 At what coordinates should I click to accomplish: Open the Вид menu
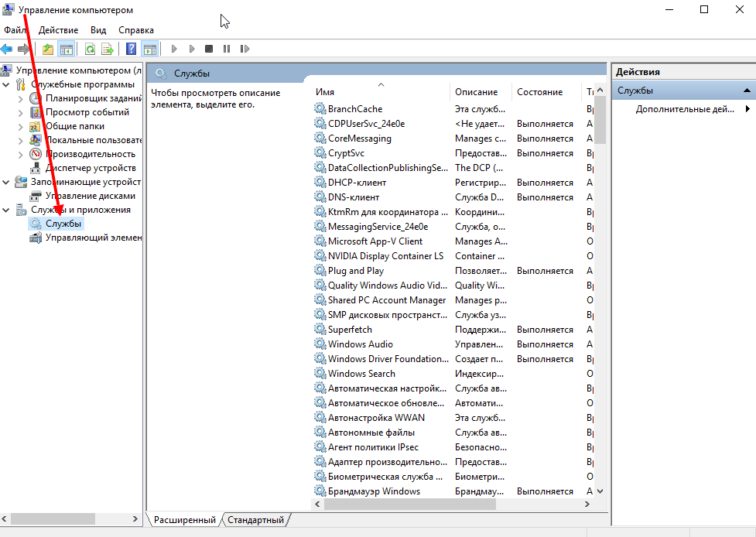(98, 30)
